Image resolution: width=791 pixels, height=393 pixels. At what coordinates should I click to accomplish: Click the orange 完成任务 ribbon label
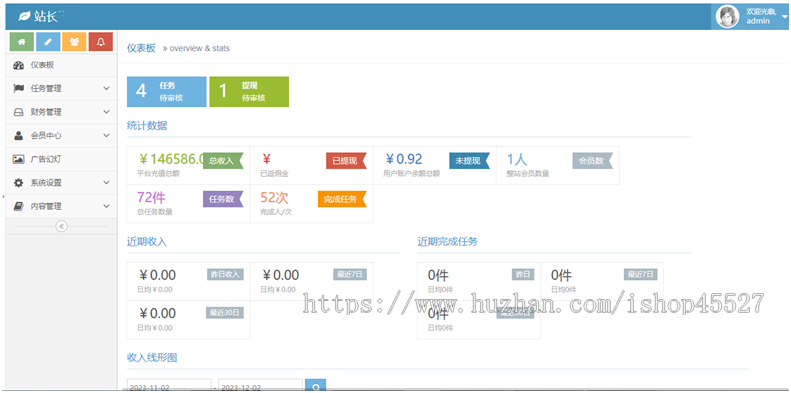coord(342,199)
